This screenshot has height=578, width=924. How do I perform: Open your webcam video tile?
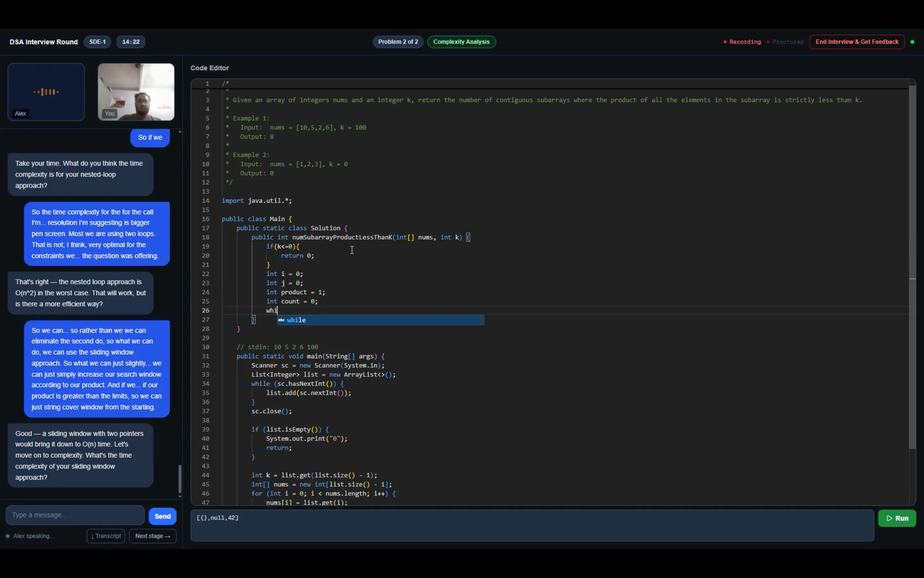click(136, 92)
